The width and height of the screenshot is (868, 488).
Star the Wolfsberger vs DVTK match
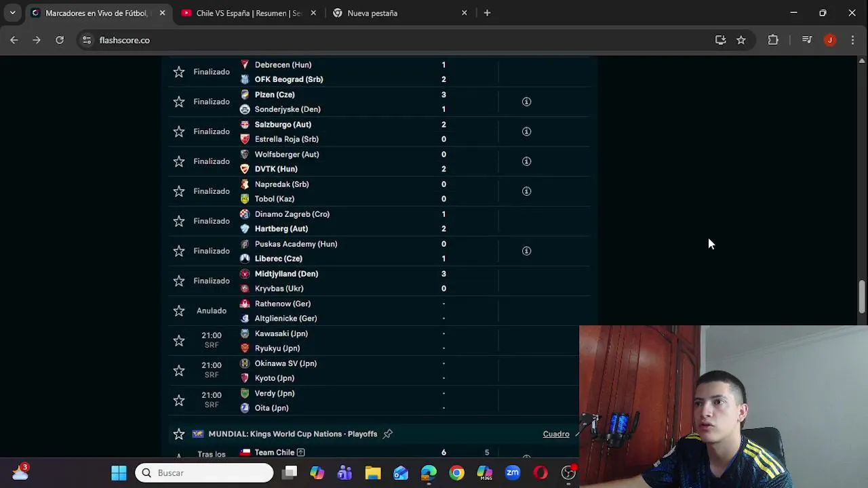click(179, 161)
